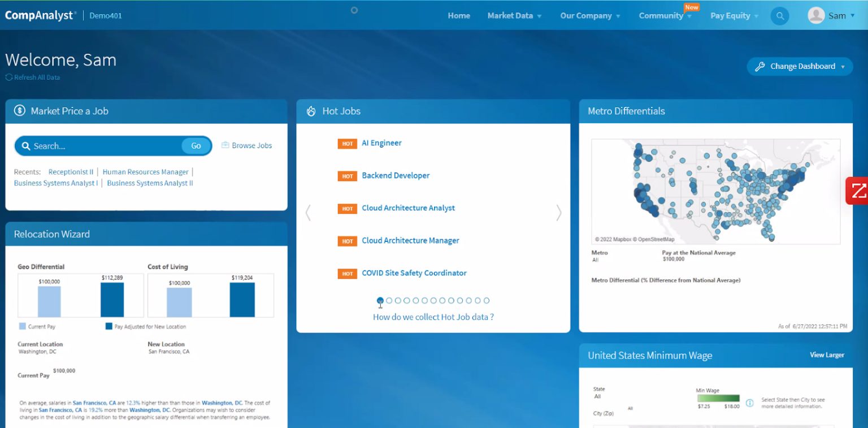Viewport: 868px width, 428px height.
Task: Click the info icon next to the Min Wage scale
Action: pyautogui.click(x=750, y=403)
